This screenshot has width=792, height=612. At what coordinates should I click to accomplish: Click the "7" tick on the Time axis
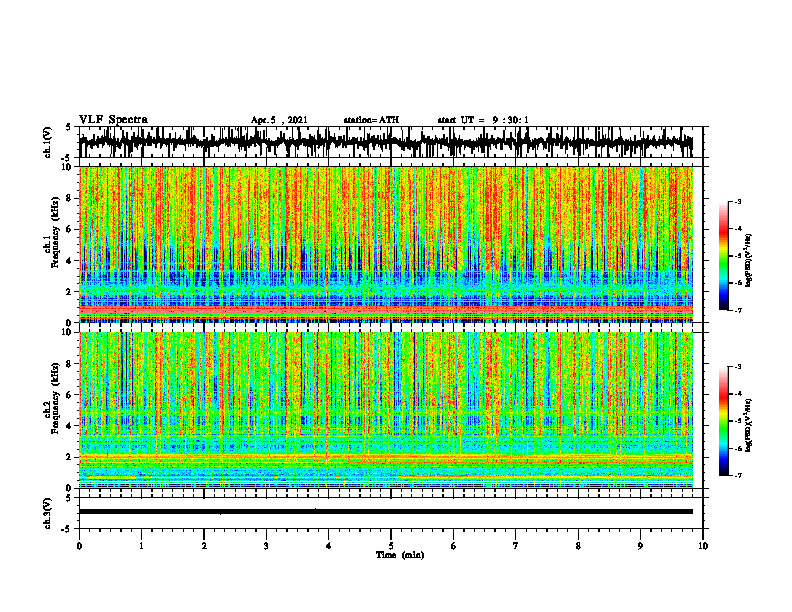516,546
